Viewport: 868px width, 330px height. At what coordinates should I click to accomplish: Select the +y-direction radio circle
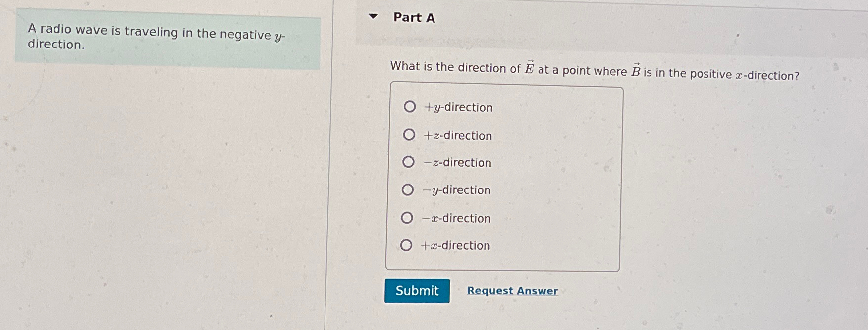coord(410,107)
